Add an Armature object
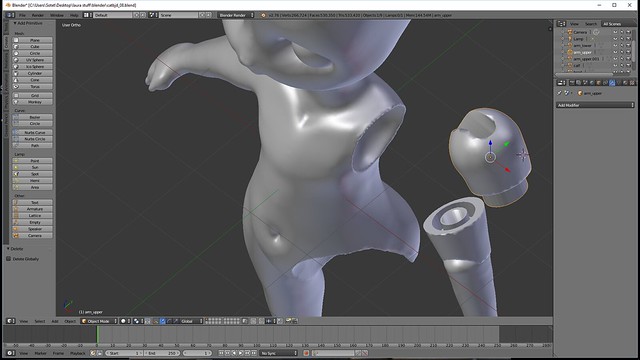Image resolution: width=640 pixels, height=360 pixels. [32, 209]
